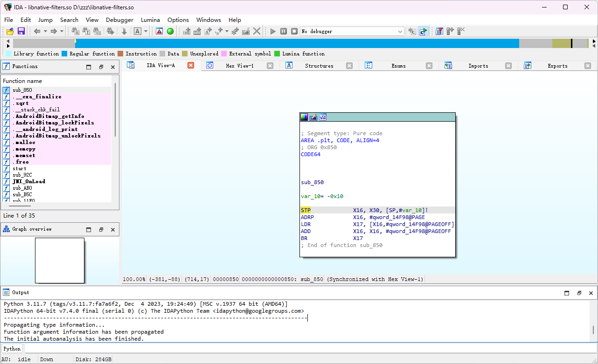Jump forward with the right arrow

(54, 31)
